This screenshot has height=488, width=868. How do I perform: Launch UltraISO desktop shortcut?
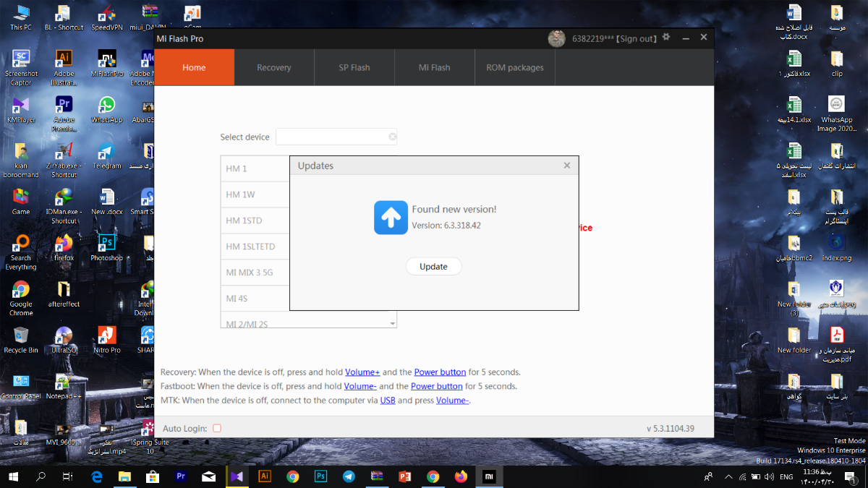click(x=64, y=340)
